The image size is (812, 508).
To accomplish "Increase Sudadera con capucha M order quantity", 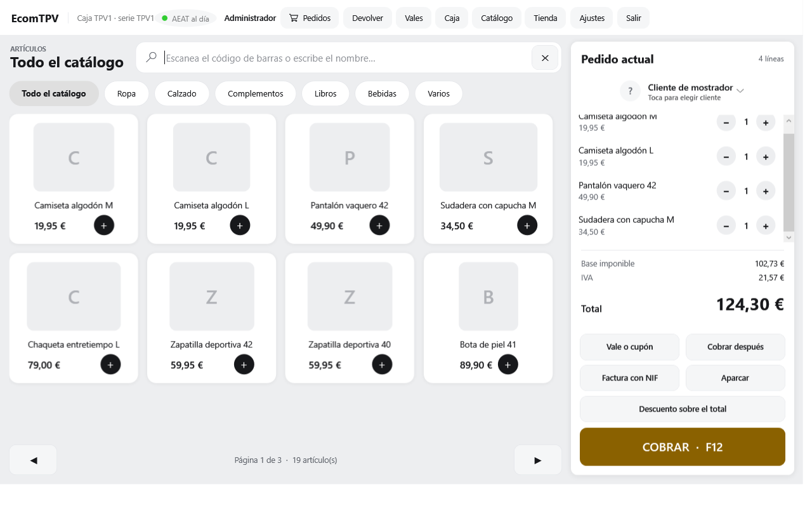I will click(x=766, y=226).
